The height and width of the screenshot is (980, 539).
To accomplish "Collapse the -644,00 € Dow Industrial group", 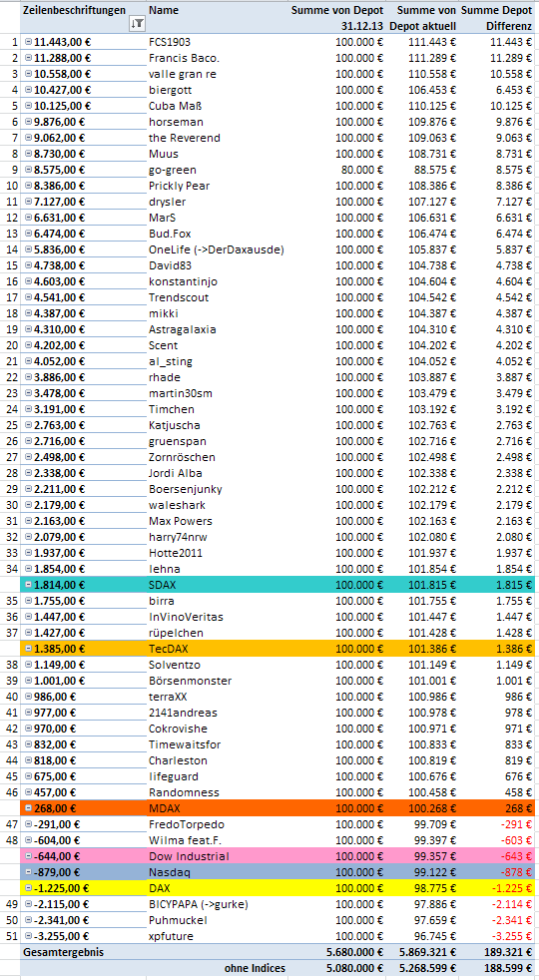I will click(x=29, y=856).
